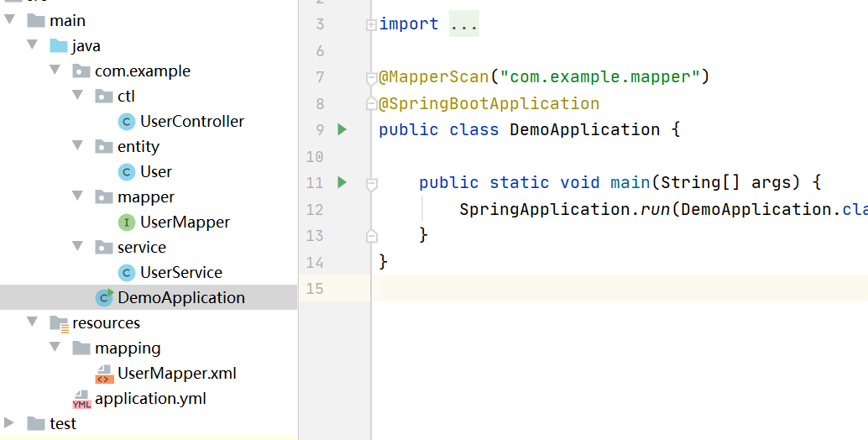The width and height of the screenshot is (868, 440).
Task: Click the @SpringBootApplication annotation
Action: click(x=489, y=103)
